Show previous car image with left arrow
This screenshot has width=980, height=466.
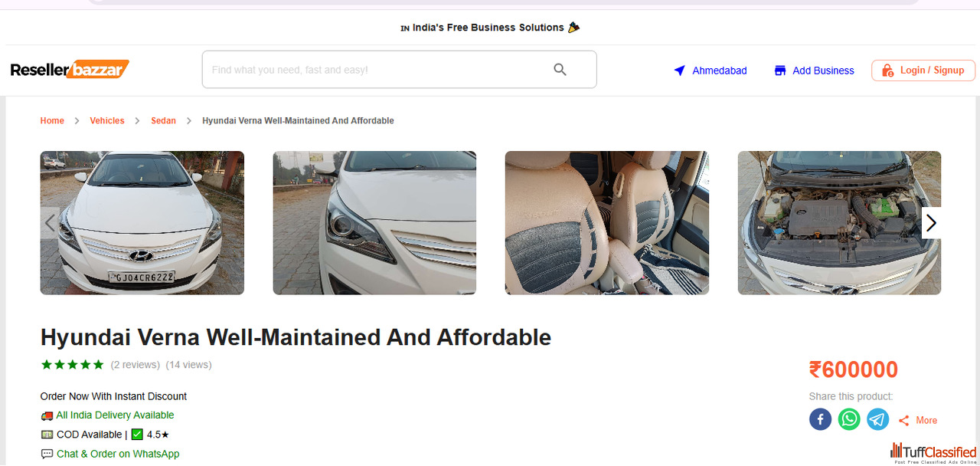[50, 223]
